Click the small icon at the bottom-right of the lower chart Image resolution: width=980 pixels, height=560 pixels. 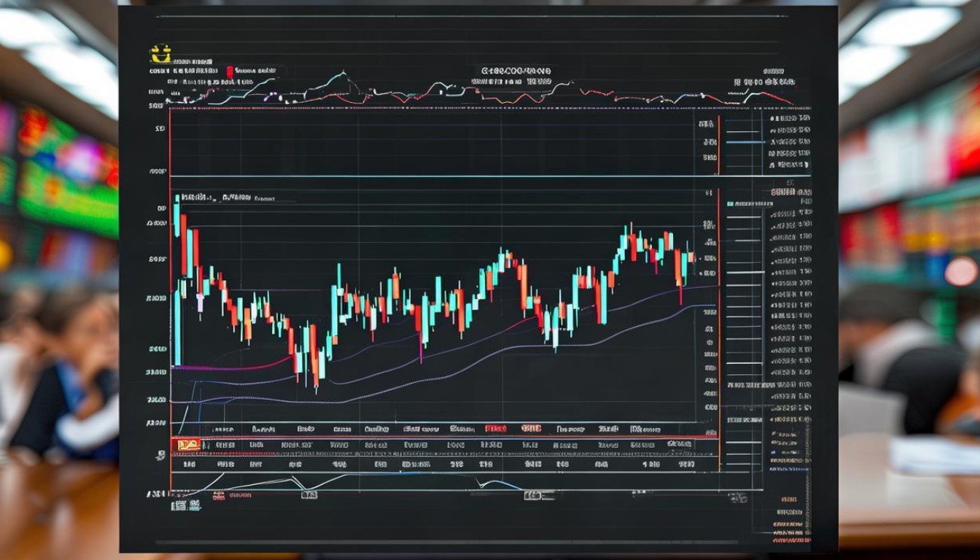[x=737, y=497]
